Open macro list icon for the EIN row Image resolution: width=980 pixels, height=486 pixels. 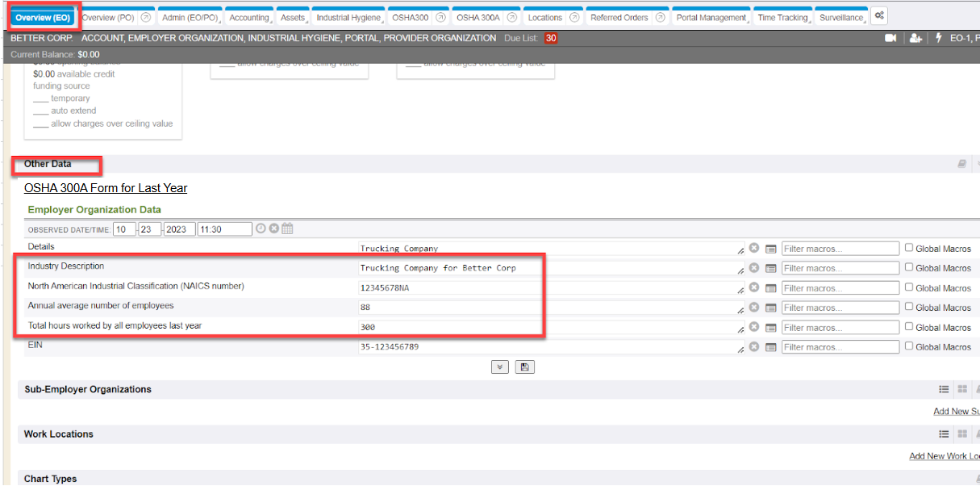click(x=770, y=347)
